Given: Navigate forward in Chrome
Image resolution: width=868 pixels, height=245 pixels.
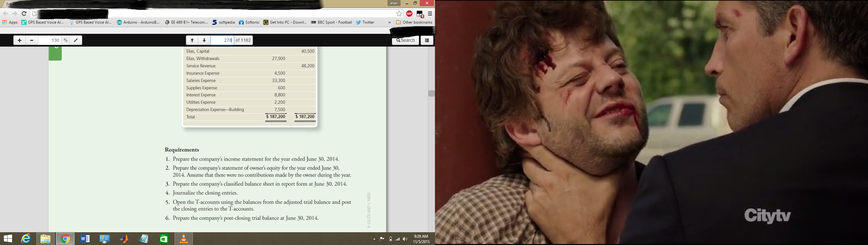Looking at the screenshot, I should pyautogui.click(x=15, y=14).
